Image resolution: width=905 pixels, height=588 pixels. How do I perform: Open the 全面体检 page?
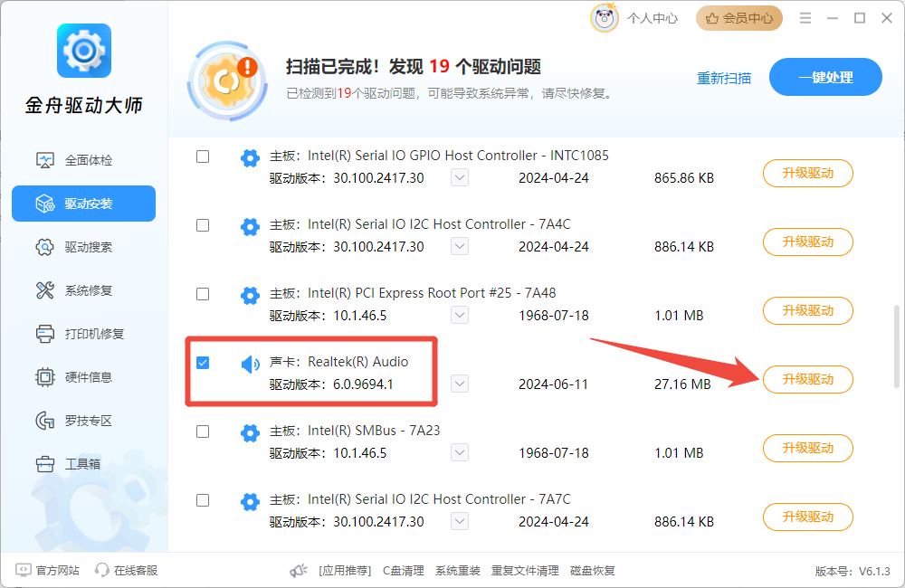coord(83,160)
